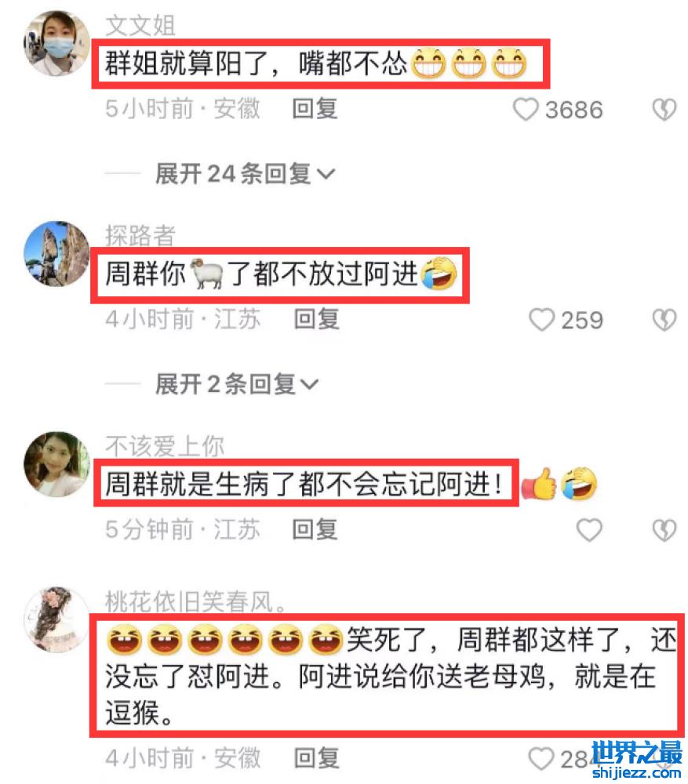Dislike 探路者's comment via broken heart icon
688x784 pixels.
[x=664, y=320]
